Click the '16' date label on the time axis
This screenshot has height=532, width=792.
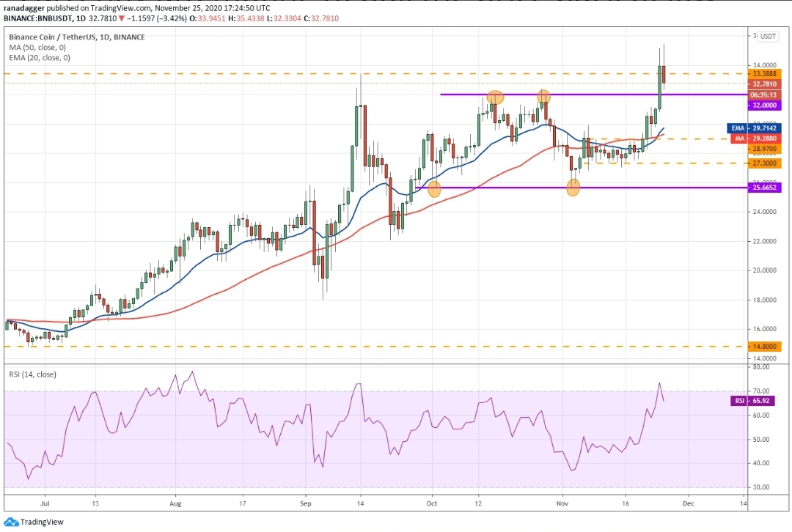[626, 503]
